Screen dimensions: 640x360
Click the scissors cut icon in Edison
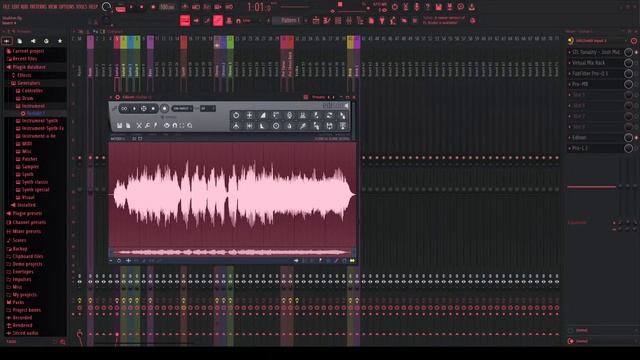pyautogui.click(x=139, y=126)
